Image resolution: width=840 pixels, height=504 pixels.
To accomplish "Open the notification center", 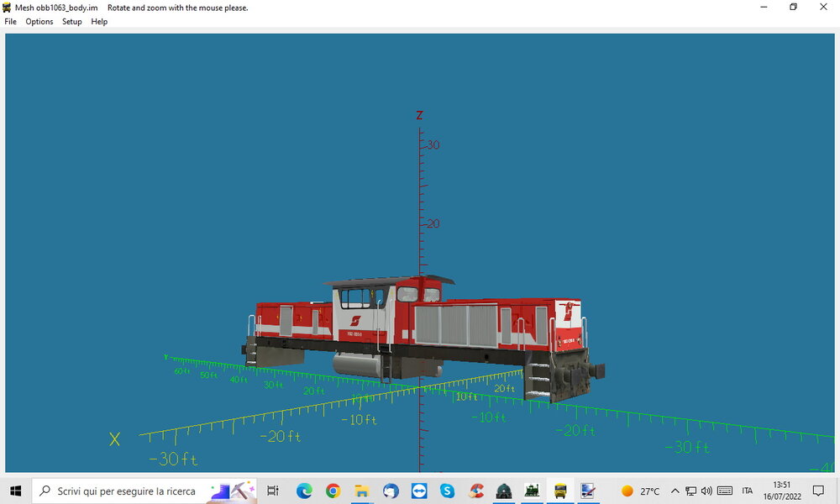I will pyautogui.click(x=818, y=491).
